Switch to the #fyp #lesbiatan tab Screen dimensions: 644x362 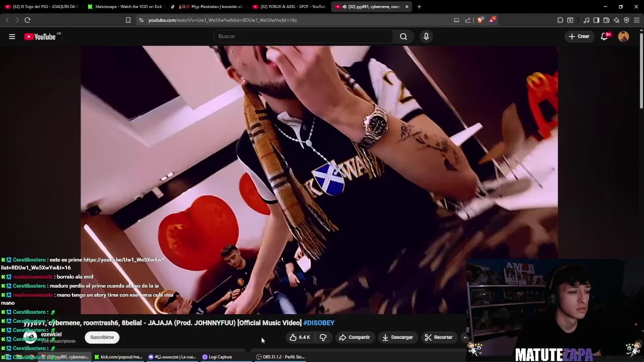click(x=207, y=7)
